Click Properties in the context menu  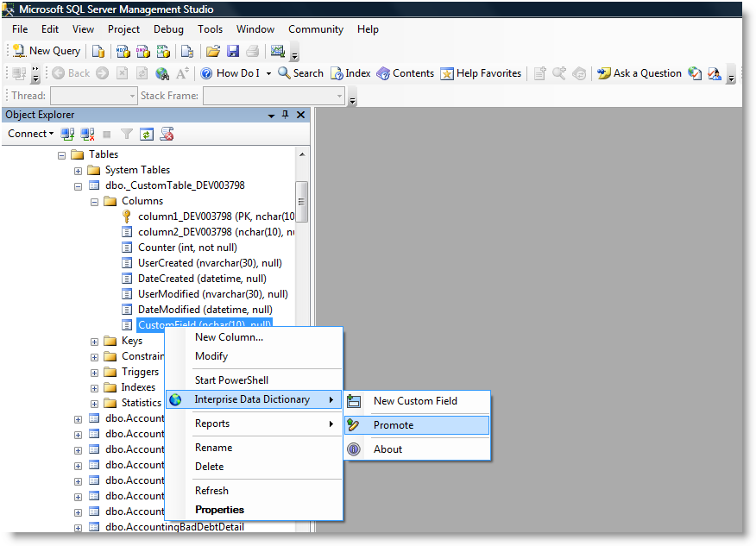(x=219, y=510)
